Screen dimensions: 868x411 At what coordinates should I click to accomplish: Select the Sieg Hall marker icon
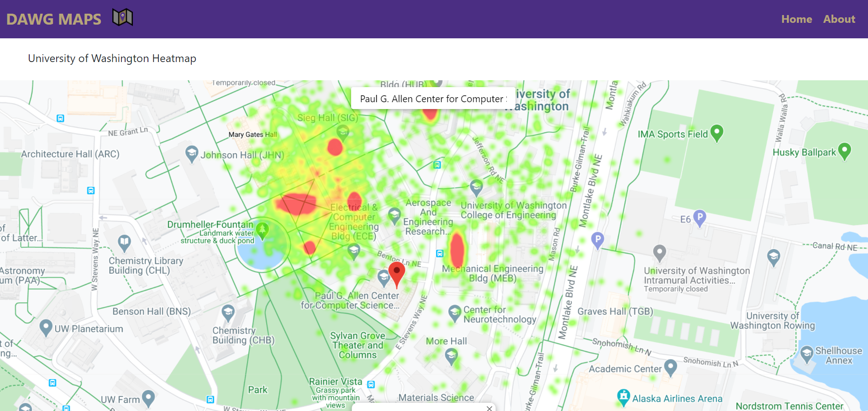343,133
